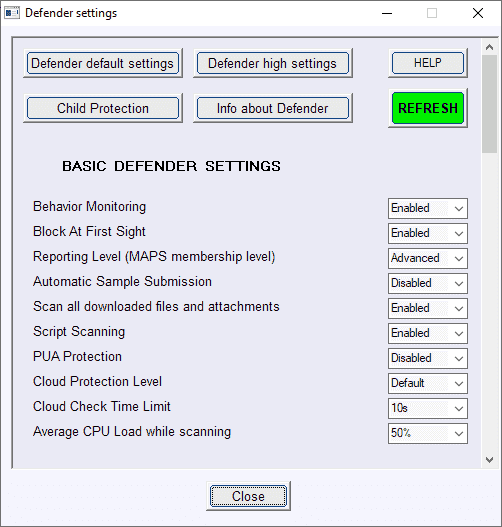This screenshot has width=502, height=527.
Task: Open the Block At First Sight dropdown
Action: tap(428, 233)
